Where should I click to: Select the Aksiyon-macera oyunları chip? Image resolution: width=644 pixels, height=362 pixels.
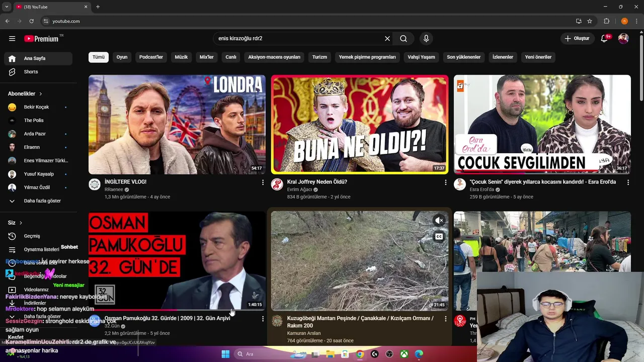[x=274, y=57]
